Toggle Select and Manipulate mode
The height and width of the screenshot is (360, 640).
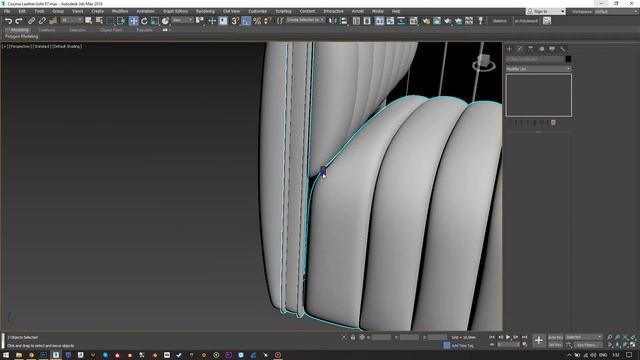212,21
